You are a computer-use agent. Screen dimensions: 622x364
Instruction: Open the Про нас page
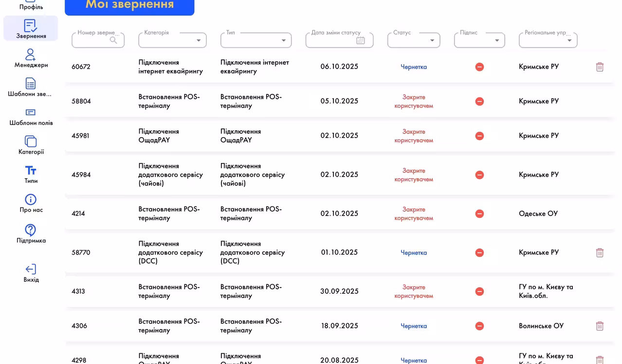(x=30, y=200)
